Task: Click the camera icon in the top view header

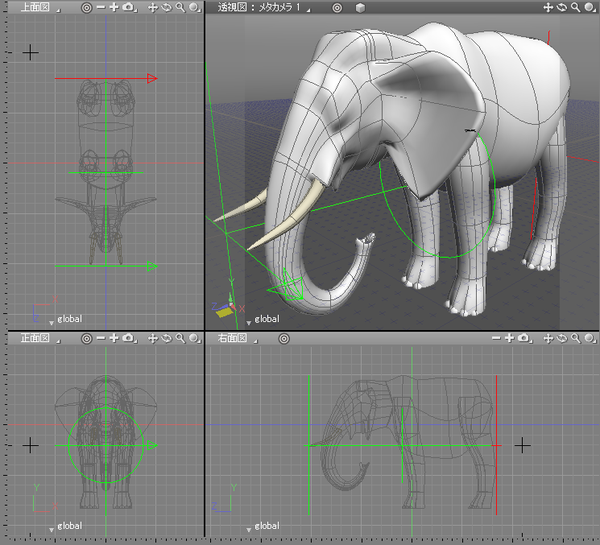Action: pyautogui.click(x=128, y=7)
